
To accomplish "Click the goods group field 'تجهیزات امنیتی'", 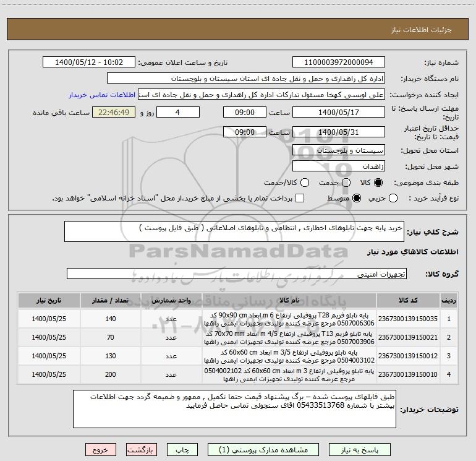I will tap(237, 274).
